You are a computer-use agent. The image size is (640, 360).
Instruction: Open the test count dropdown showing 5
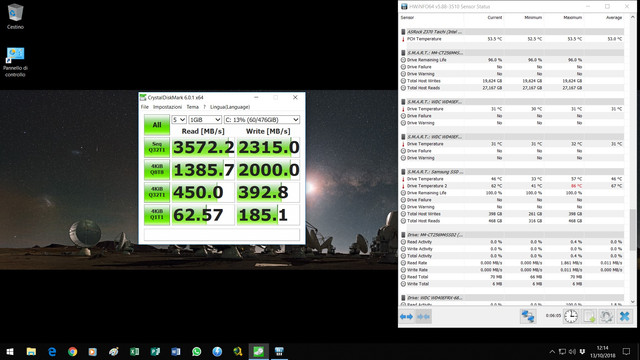pos(179,120)
